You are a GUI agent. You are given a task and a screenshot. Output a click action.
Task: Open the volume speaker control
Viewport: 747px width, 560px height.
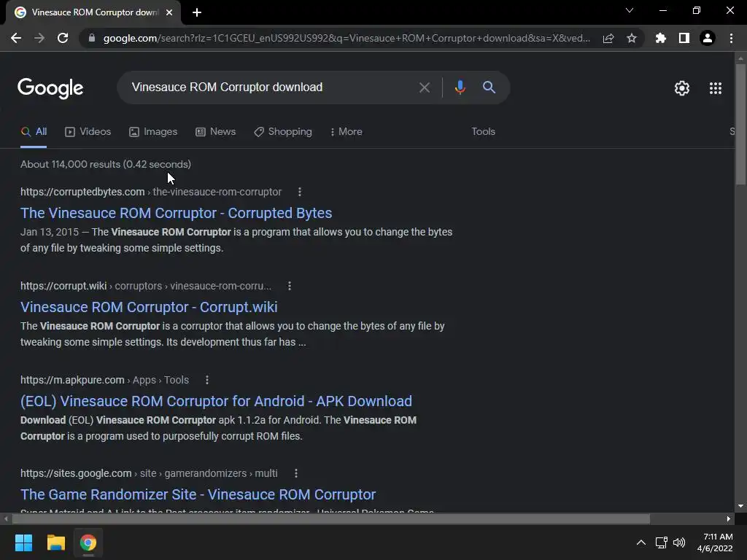679,542
